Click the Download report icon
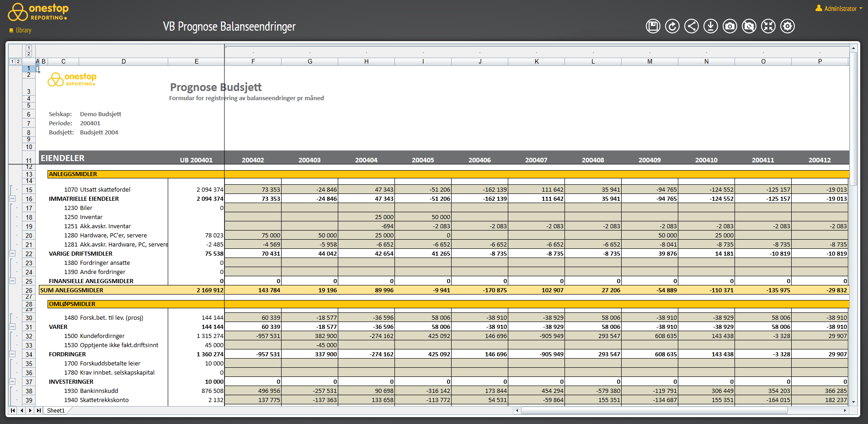 (x=711, y=26)
